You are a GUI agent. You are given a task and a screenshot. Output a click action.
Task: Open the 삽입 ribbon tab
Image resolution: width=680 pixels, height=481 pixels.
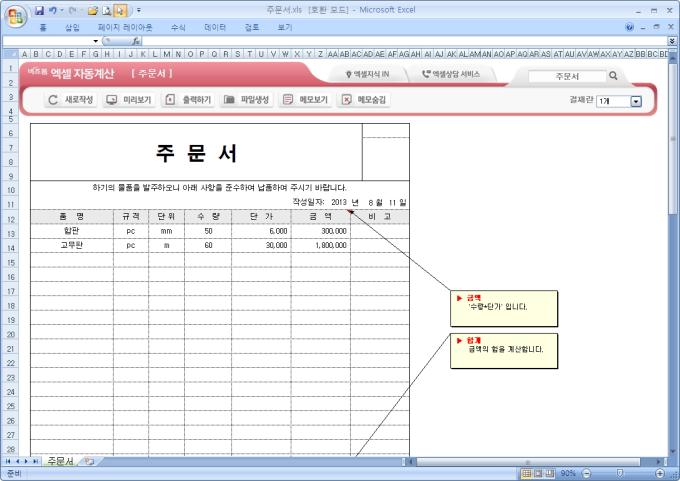pos(72,28)
